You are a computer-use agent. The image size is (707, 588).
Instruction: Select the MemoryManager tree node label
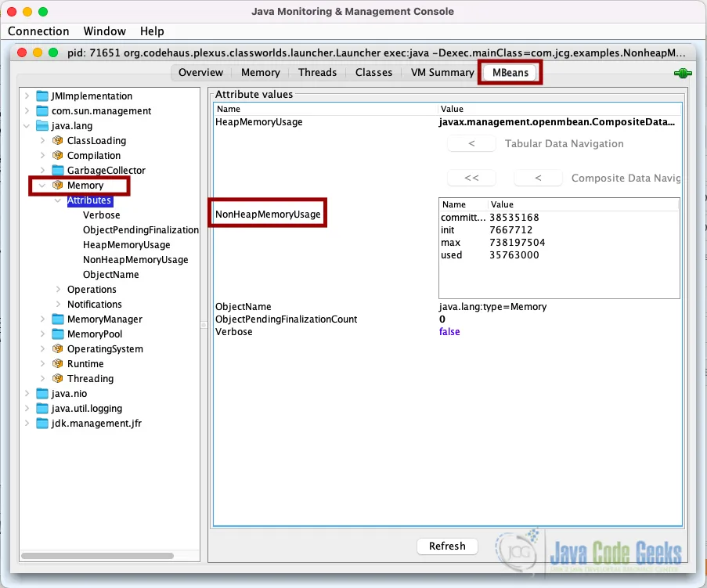(x=105, y=319)
